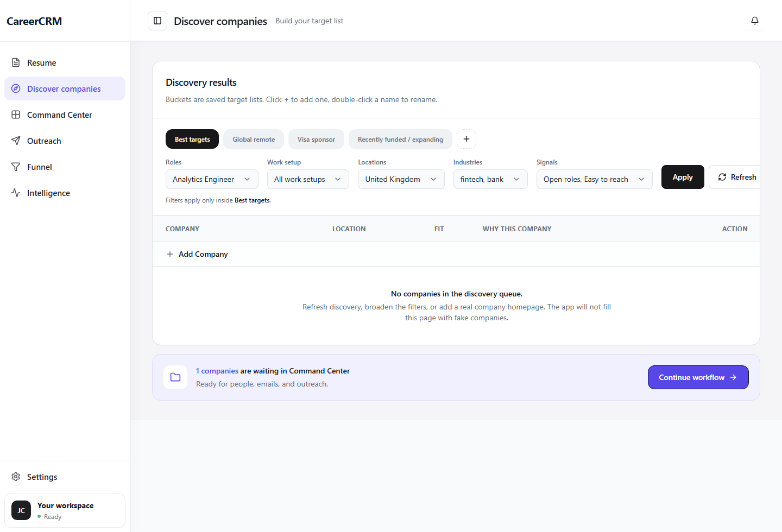Navigate to Funnel in sidebar
Image resolution: width=782 pixels, height=532 pixels.
click(65, 167)
